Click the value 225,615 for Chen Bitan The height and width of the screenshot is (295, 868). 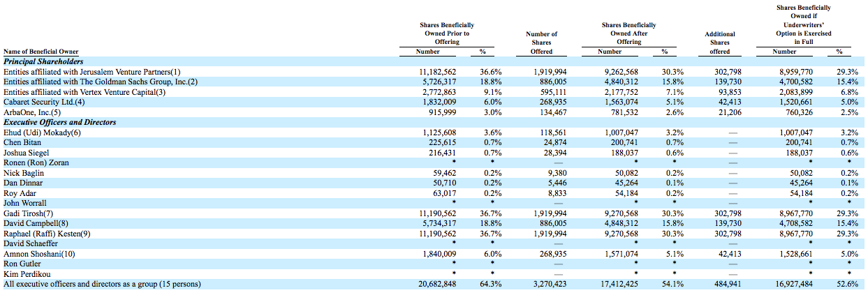[x=443, y=142]
